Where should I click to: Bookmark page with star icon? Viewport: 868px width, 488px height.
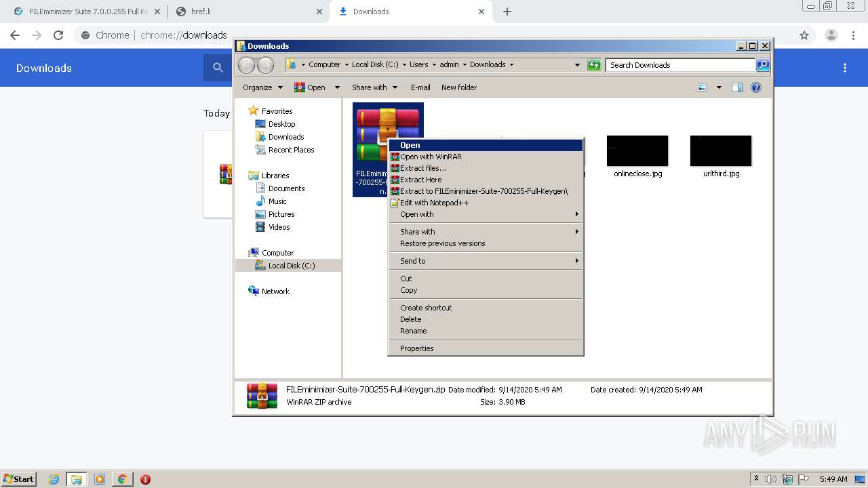(804, 35)
